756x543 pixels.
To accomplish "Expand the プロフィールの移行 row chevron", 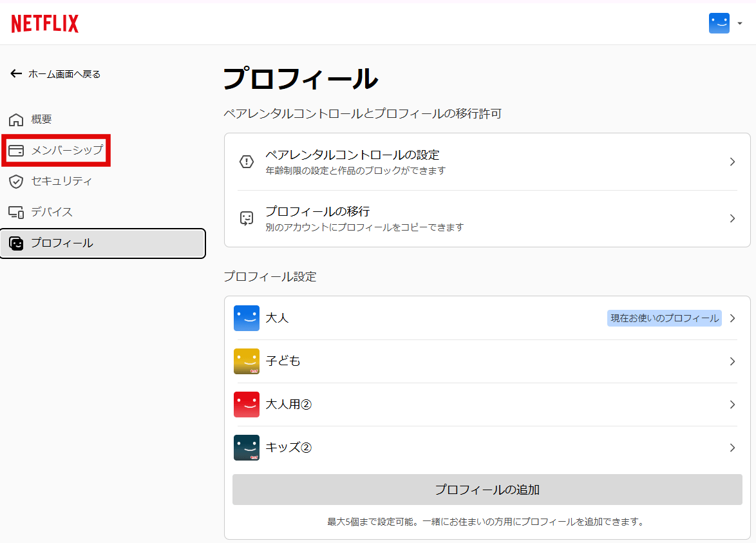I will click(x=732, y=218).
